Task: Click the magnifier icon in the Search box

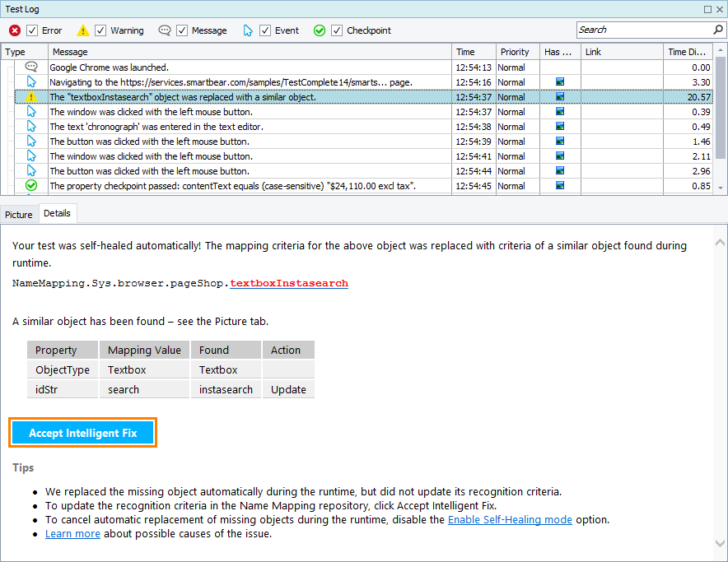Action: point(718,30)
